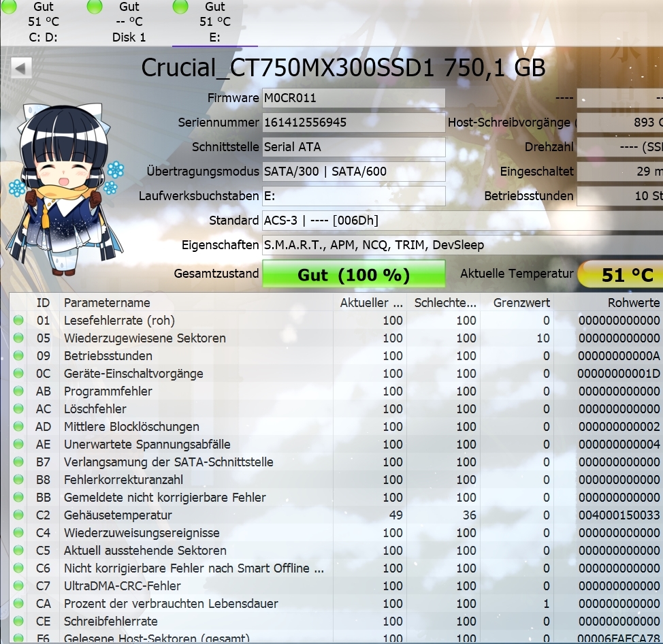Click the previous disk arrow button
This screenshot has height=644, width=663.
pos(20,67)
